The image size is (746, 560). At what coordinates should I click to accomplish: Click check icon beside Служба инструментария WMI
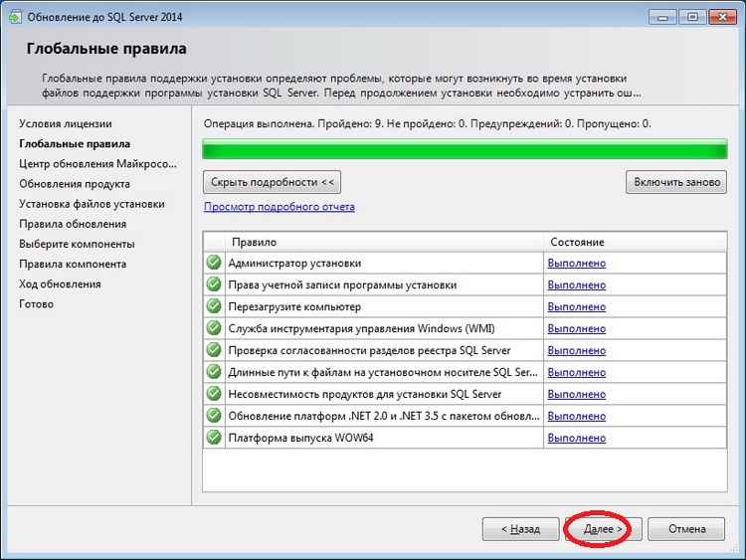214,328
